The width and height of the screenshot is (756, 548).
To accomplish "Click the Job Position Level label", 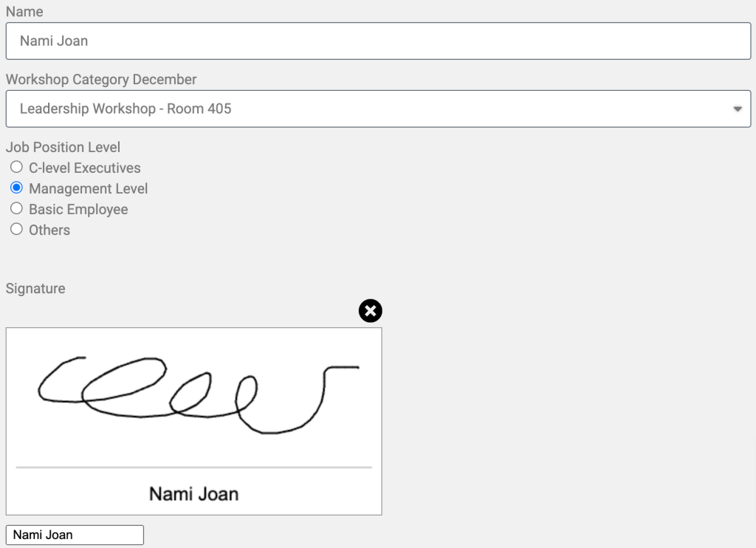I will click(x=63, y=147).
